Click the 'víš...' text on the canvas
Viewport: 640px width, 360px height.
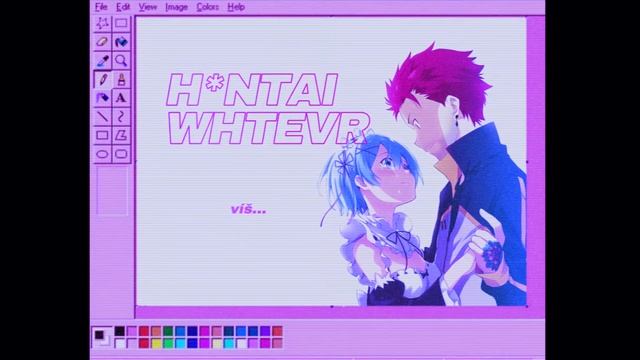(x=249, y=210)
